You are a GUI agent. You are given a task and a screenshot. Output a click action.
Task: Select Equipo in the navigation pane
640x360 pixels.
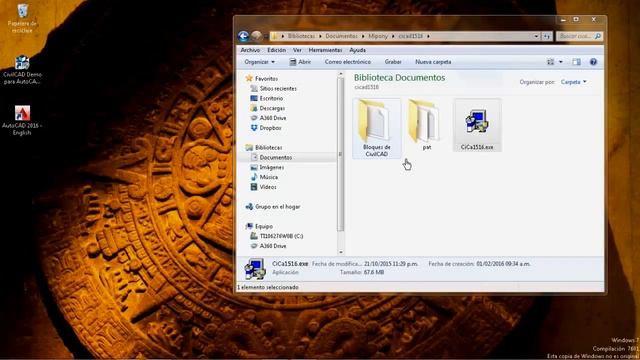(x=259, y=226)
